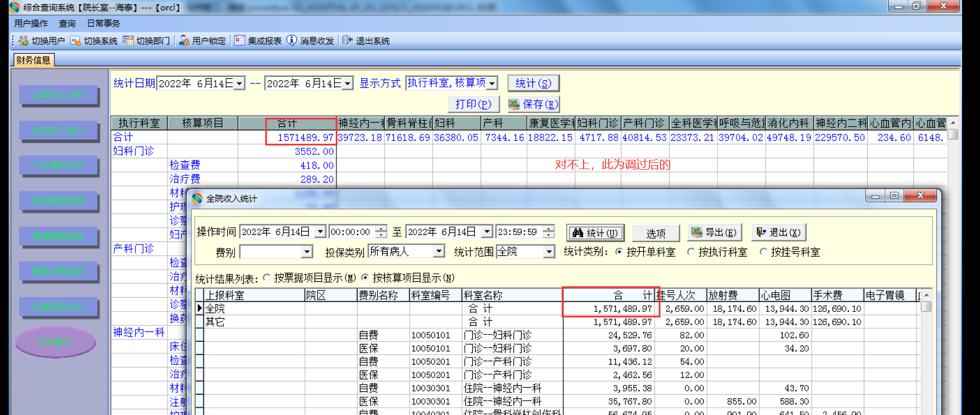Open the 用户操作 menu
980x415 pixels.
coord(31,24)
